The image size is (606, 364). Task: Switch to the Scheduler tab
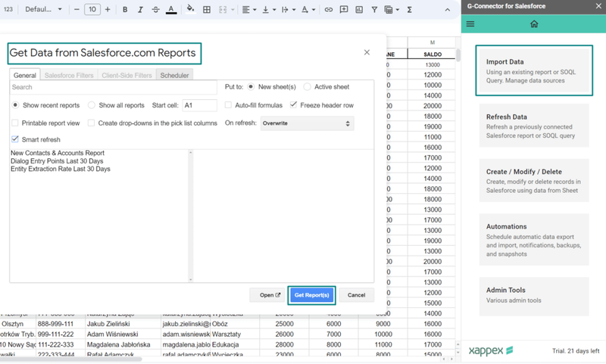[174, 75]
